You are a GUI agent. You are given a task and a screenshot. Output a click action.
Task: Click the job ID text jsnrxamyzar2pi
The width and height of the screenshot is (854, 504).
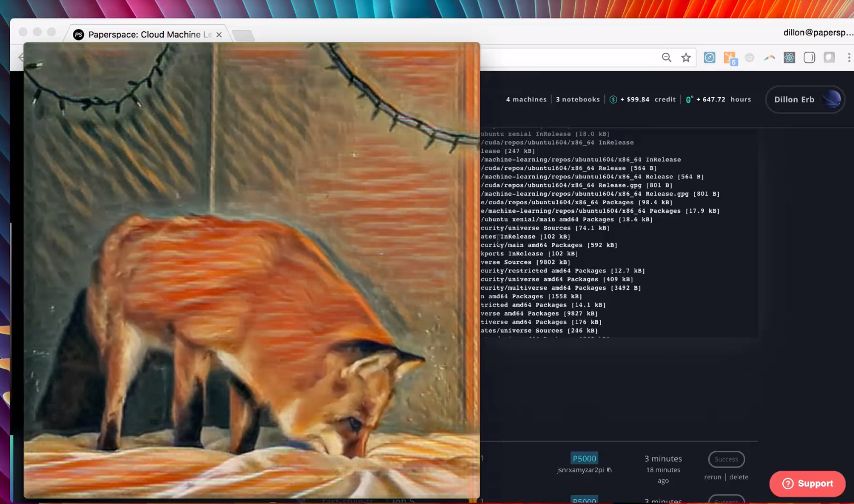click(x=580, y=470)
